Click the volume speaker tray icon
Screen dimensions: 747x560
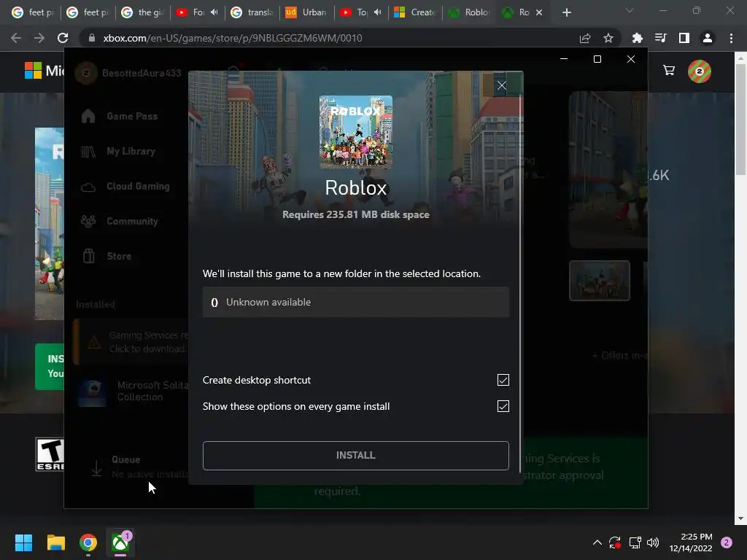[x=653, y=542]
